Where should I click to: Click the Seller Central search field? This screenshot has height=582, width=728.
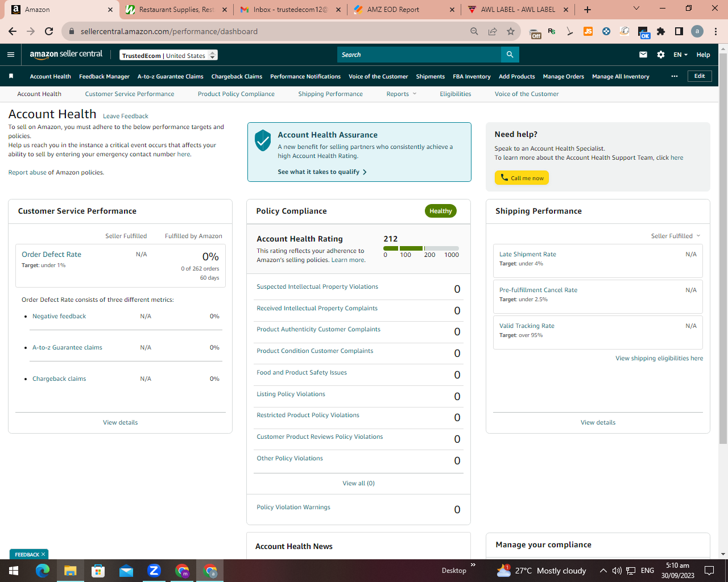(x=419, y=55)
